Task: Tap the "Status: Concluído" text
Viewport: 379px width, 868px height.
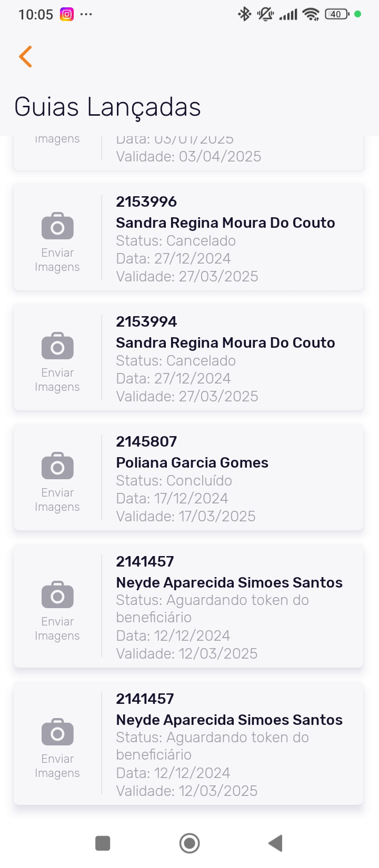Action: (x=174, y=480)
